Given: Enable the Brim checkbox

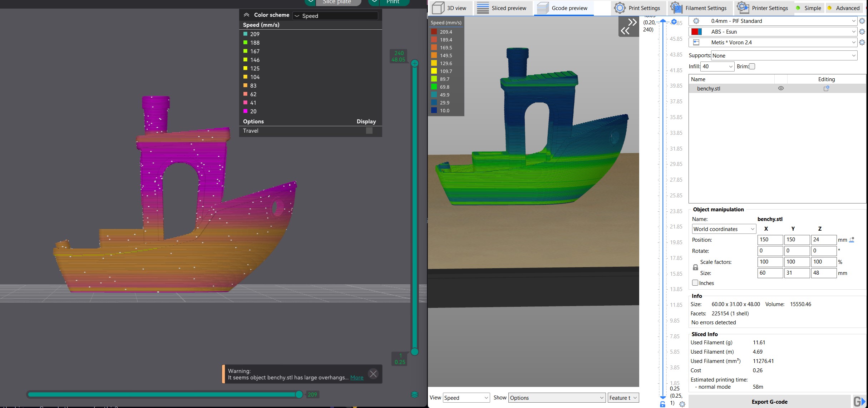Looking at the screenshot, I should (752, 67).
